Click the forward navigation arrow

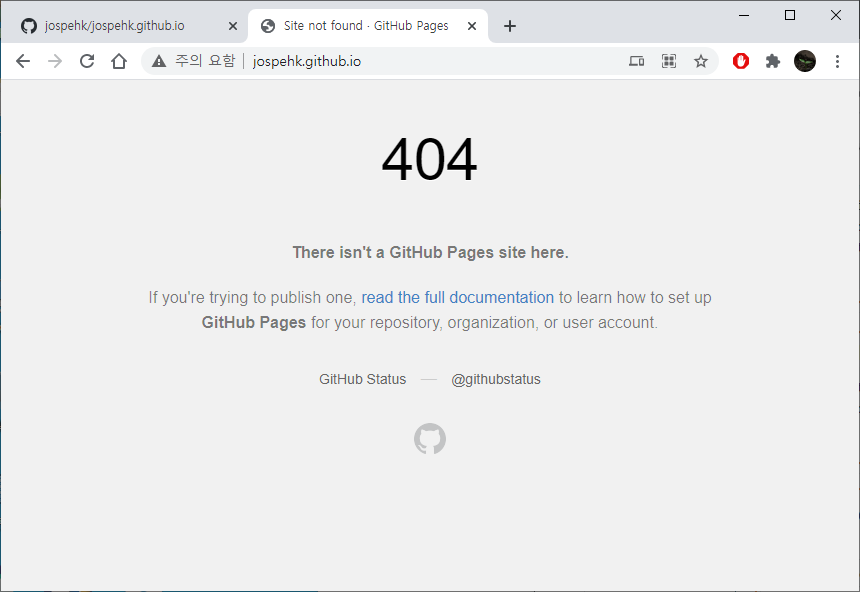[55, 61]
